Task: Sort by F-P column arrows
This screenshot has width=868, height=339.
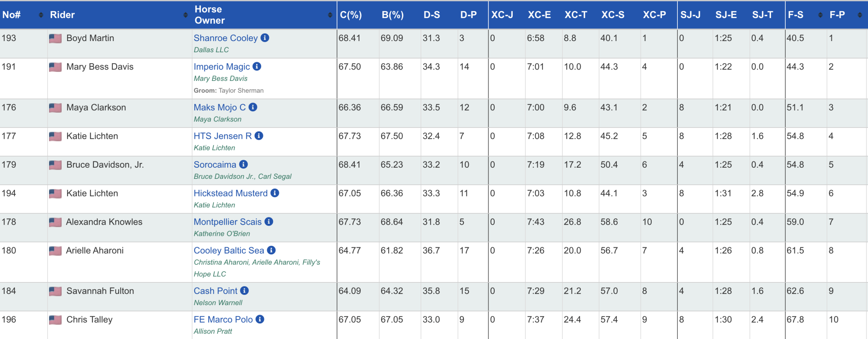Action: [860, 15]
